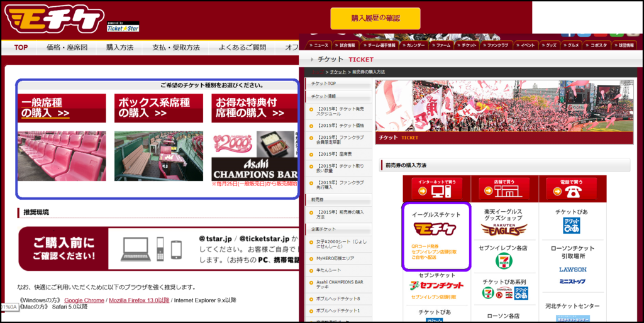Viewport: 644px width, 323px height.
Task: Click the チケットぴあ blue logo in phone column
Action: click(x=571, y=226)
